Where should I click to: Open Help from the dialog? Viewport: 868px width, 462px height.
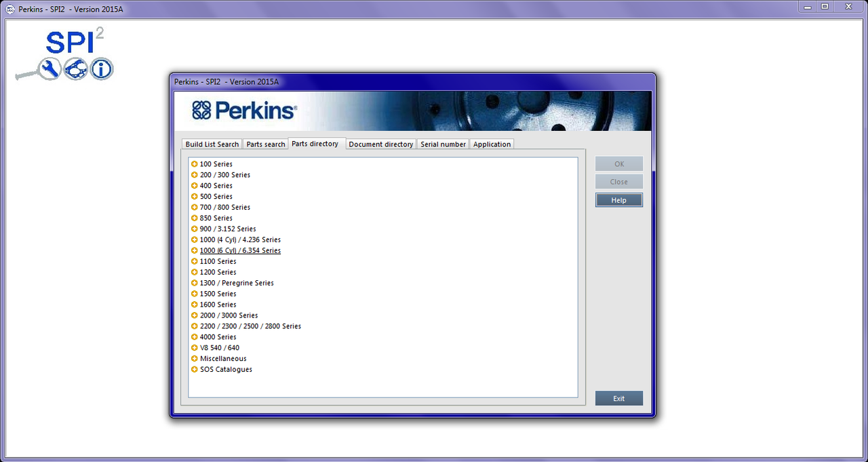pos(619,200)
